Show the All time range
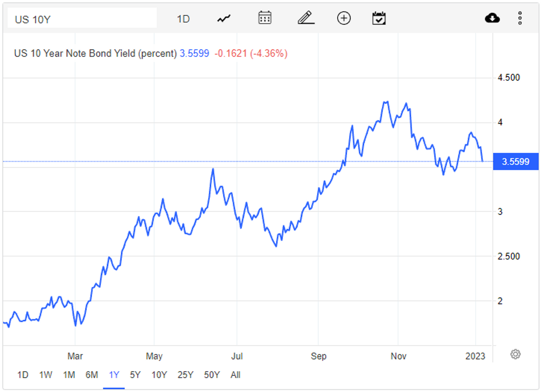The image size is (543, 392). pos(235,375)
